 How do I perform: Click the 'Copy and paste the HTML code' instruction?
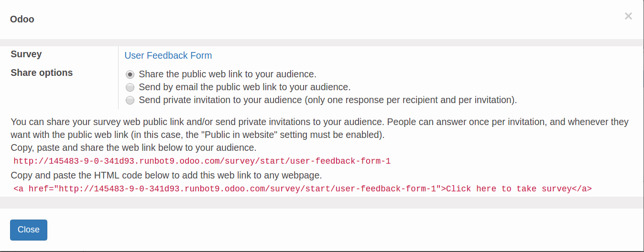166,175
